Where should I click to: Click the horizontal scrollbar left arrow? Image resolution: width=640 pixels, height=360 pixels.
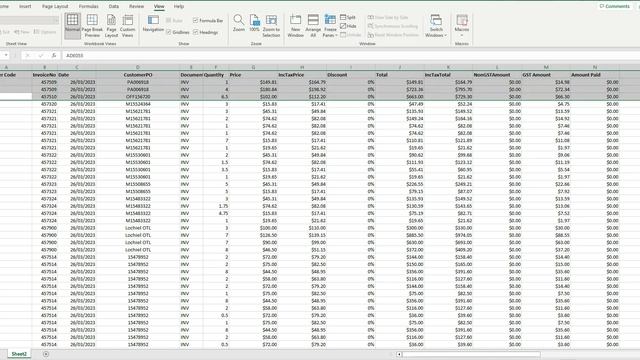399,354
